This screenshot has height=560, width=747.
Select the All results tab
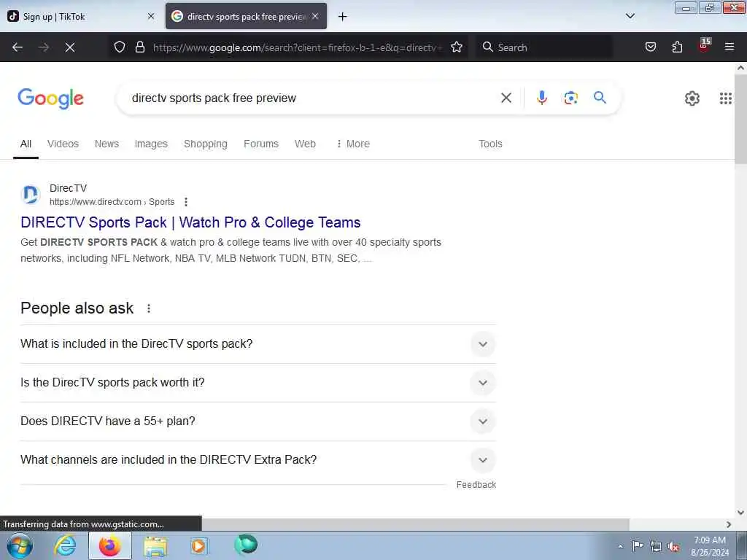[x=26, y=144]
